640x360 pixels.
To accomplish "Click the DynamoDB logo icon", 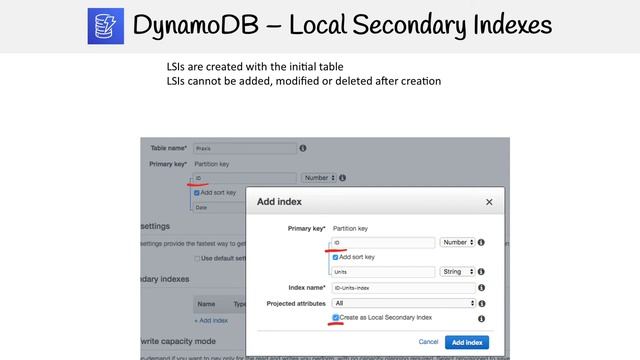I will pos(106,26).
